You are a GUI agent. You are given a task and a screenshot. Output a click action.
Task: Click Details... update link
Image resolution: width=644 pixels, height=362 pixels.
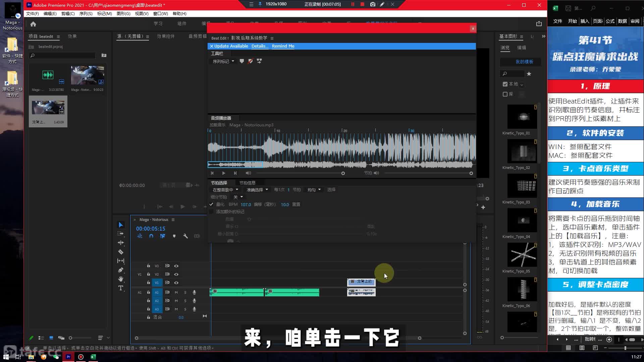tap(260, 46)
